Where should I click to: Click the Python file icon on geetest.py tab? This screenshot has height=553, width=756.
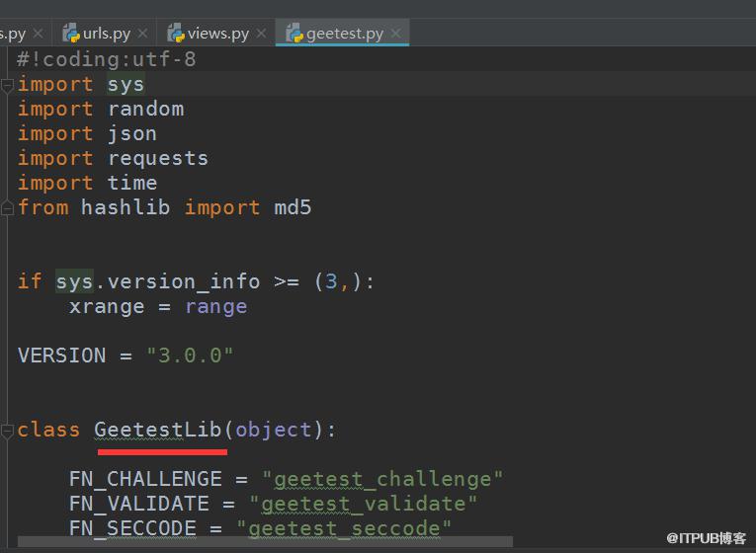pyautogui.click(x=294, y=33)
